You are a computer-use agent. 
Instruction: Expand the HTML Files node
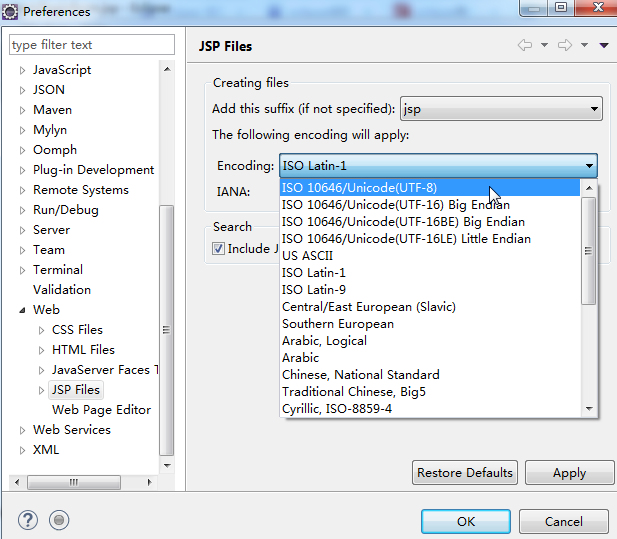41,350
